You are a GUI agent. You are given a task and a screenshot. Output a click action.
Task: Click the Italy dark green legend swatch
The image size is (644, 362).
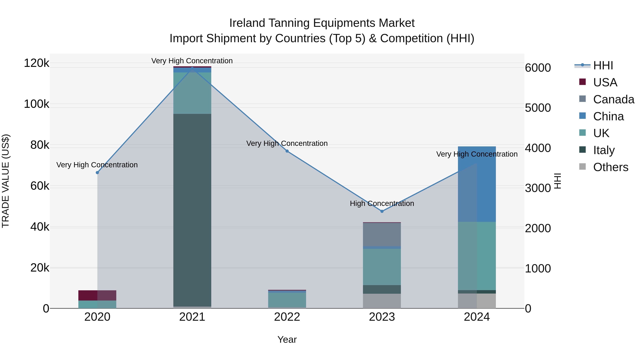[582, 150]
